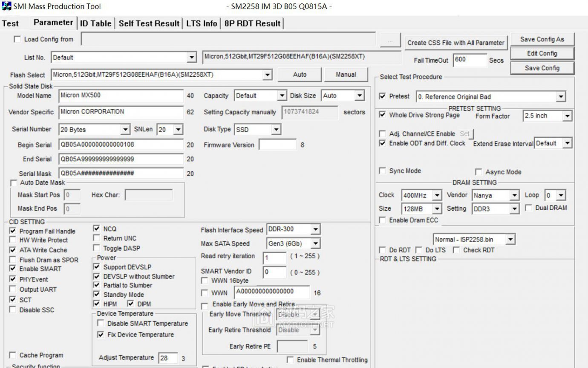This screenshot has height=368, width=588.
Task: Toggle the ATA Write Cache checkbox
Action: pos(13,250)
